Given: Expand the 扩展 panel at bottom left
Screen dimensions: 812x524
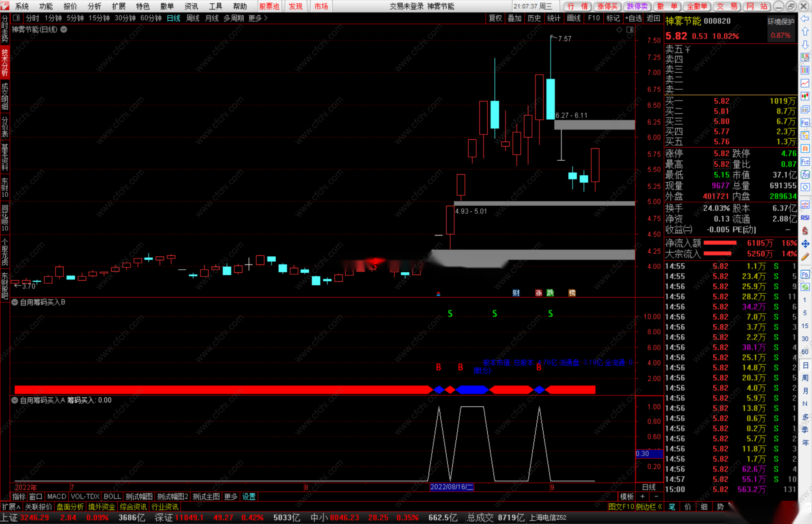Looking at the screenshot, I should 11,507.
